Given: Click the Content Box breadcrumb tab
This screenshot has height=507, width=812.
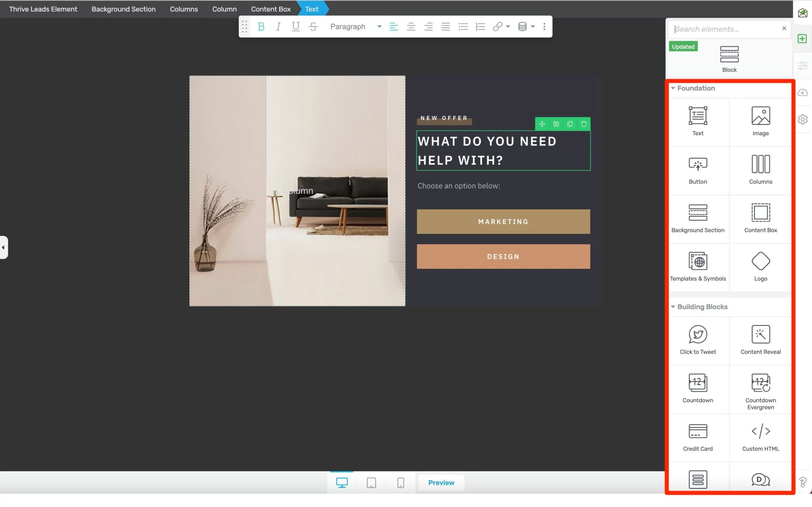Looking at the screenshot, I should 270,9.
